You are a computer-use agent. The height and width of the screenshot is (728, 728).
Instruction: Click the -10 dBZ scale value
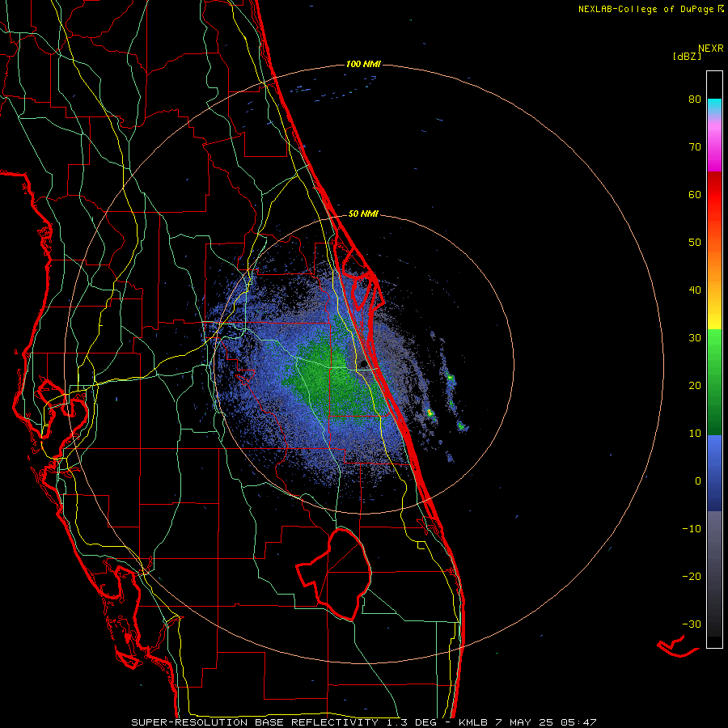[692, 529]
